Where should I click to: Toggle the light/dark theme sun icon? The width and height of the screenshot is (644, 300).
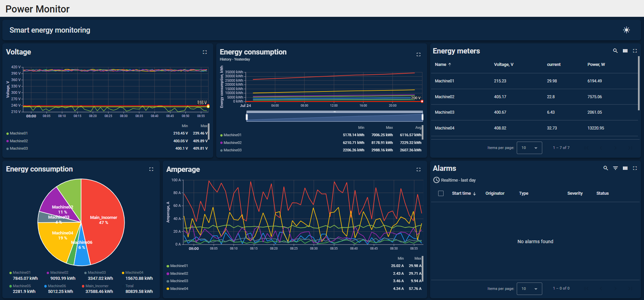626,30
